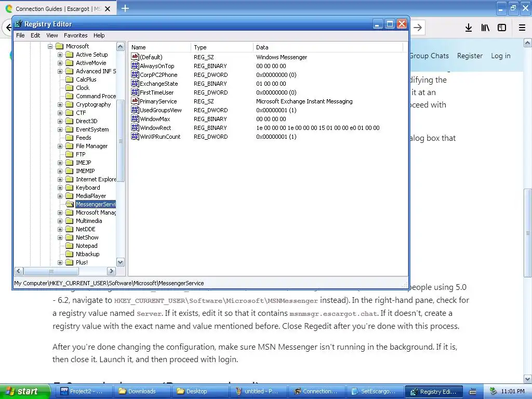Expand the Multimedia key
The height and width of the screenshot is (399, 532).
(x=60, y=221)
